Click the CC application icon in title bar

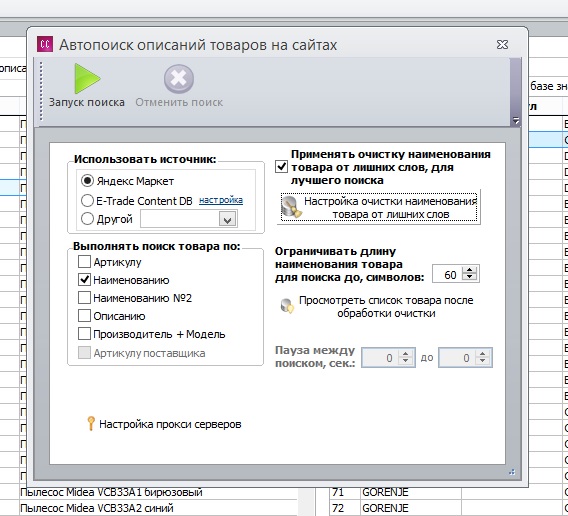point(45,45)
